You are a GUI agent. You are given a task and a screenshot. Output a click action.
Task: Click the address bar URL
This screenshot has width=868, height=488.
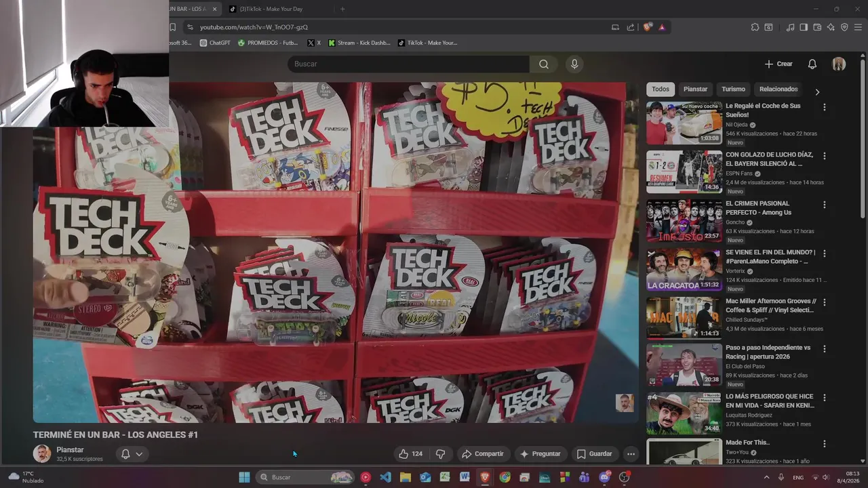point(254,27)
